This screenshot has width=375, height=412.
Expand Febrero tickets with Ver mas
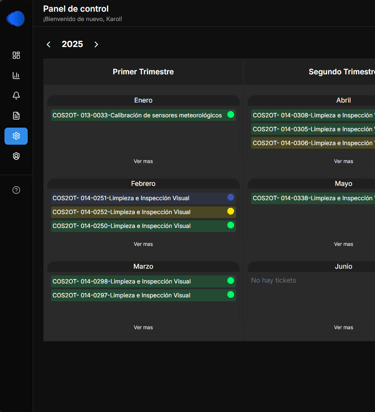(143, 244)
